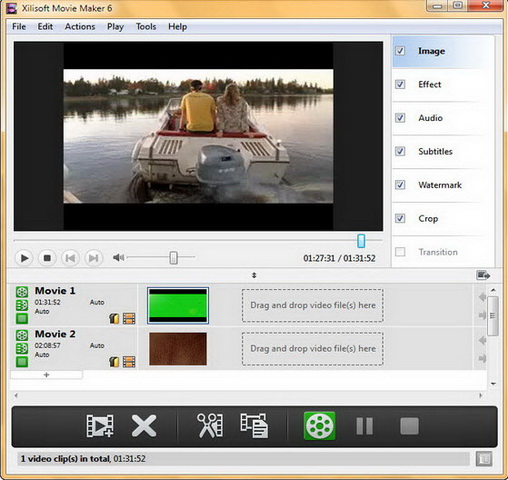Uncheck the Watermark checkbox
Screen dimensions: 508x480
click(x=400, y=185)
